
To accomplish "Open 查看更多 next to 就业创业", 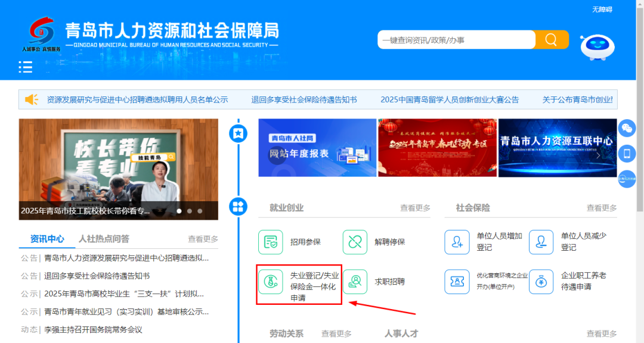I will [417, 207].
